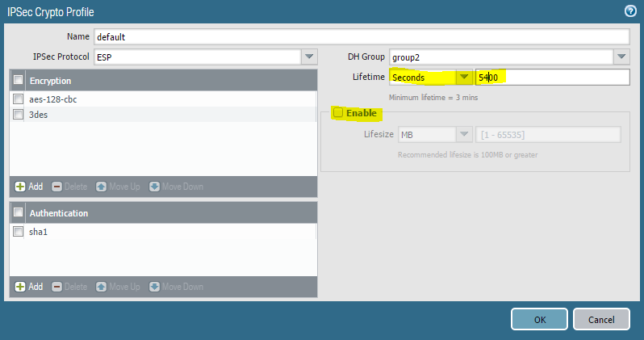Toggle select-all checkbox in Authentication header
This screenshot has width=644, height=340.
coord(18,212)
